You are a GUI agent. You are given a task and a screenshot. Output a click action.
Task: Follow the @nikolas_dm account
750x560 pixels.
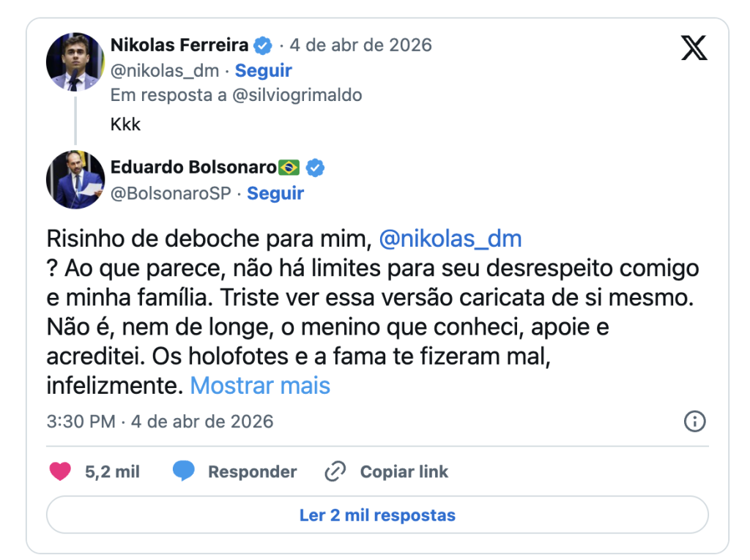click(x=264, y=71)
